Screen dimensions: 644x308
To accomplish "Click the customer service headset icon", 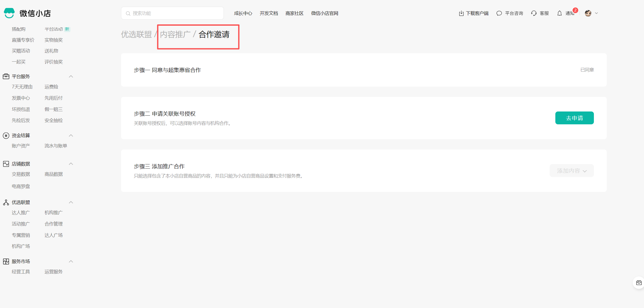I will point(534,13).
